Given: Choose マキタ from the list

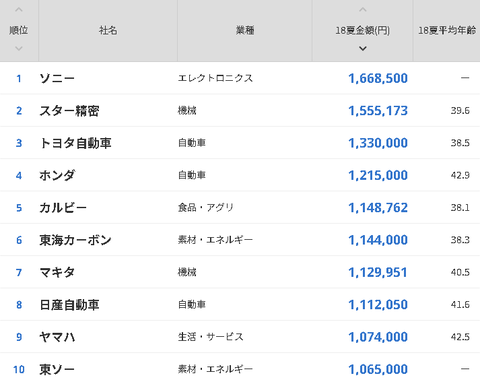Looking at the screenshot, I should [x=57, y=272].
